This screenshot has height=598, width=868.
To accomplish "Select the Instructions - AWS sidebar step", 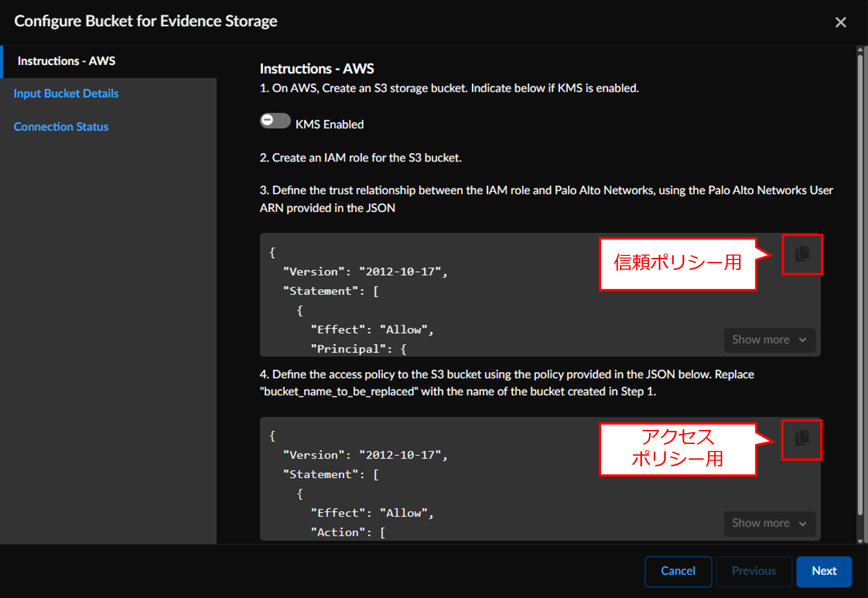I will (x=66, y=61).
